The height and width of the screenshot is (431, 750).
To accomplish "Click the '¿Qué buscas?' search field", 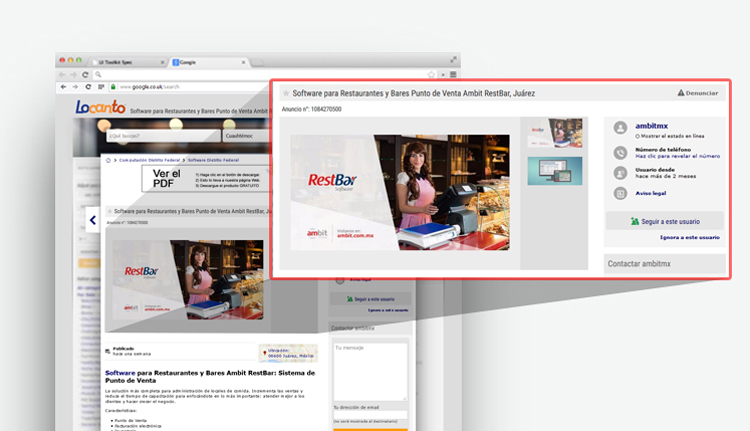I will 164,136.
